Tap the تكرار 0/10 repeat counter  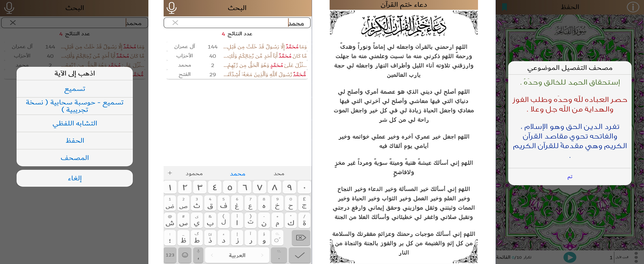click(x=522, y=257)
